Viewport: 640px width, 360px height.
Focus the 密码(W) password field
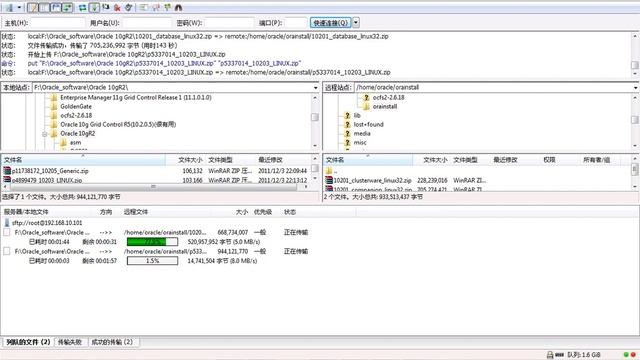coord(229,23)
